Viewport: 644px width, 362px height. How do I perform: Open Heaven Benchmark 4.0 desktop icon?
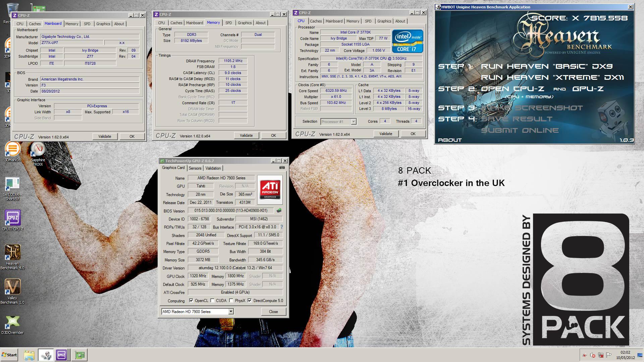pos(12,256)
